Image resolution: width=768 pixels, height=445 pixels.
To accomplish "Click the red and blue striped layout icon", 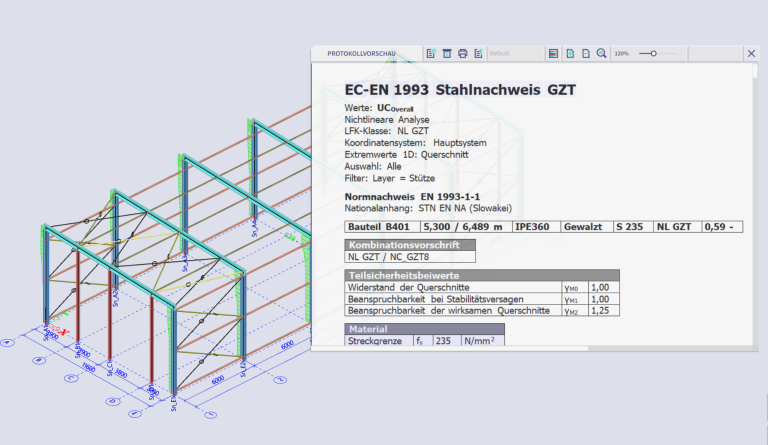I will point(553,53).
